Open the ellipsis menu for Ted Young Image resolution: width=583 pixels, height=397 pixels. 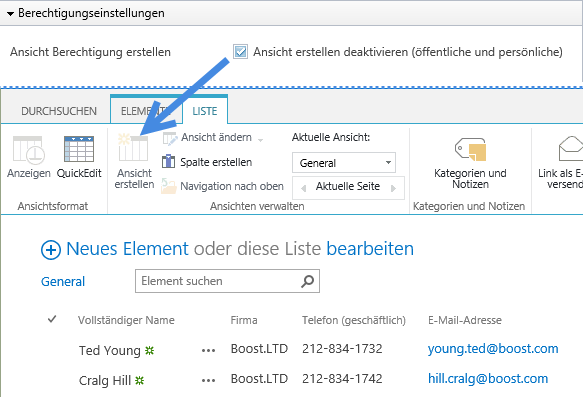click(208, 351)
